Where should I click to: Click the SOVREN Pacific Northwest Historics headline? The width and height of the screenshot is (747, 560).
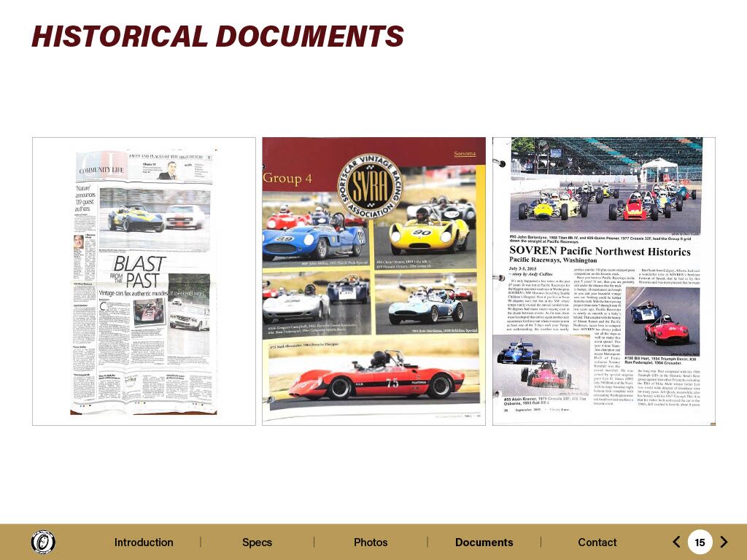(600, 251)
